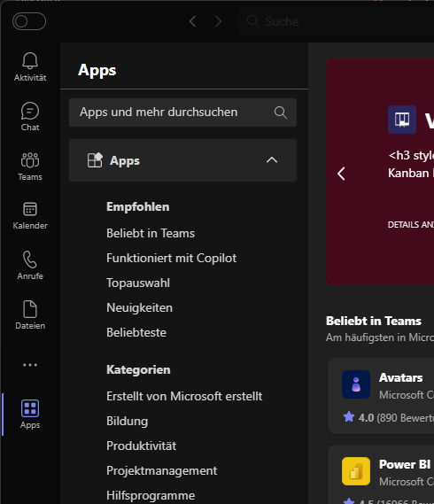Click the 'Beliebt in Teams' section heading
The height and width of the screenshot is (504, 434).
[x=374, y=321]
